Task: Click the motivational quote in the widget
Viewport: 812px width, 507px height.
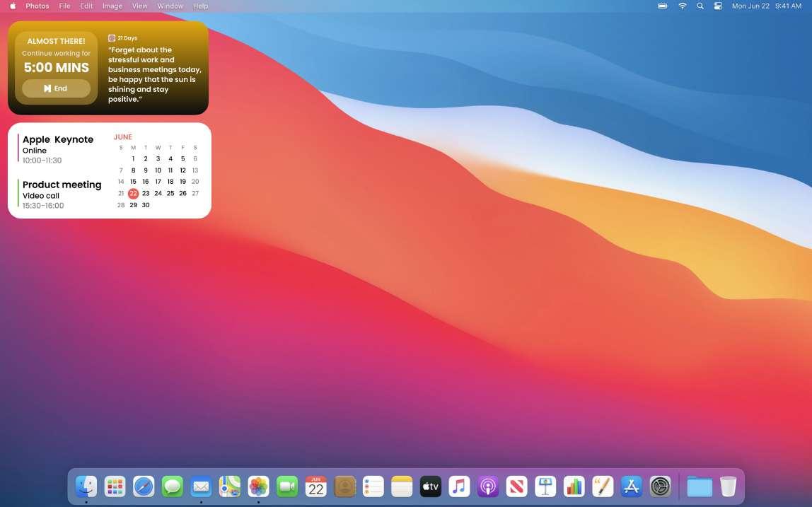Action: tap(154, 74)
